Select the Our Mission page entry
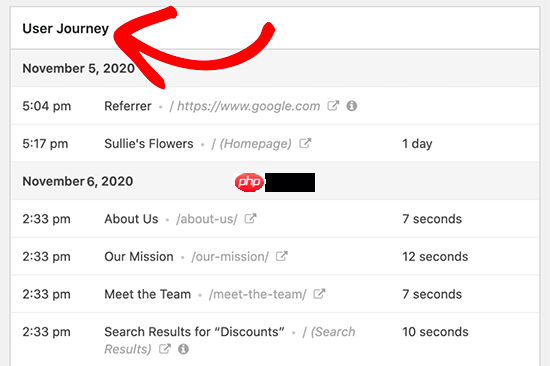 point(139,257)
